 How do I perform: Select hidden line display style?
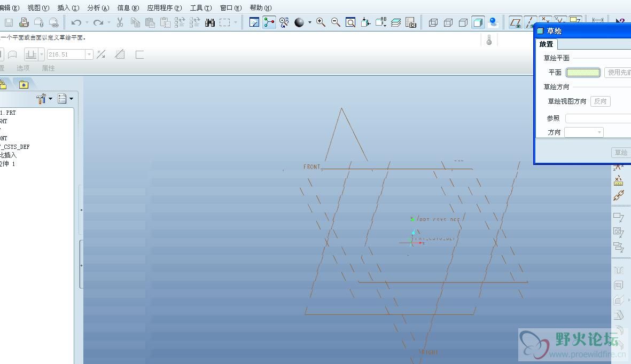pyautogui.click(x=448, y=22)
